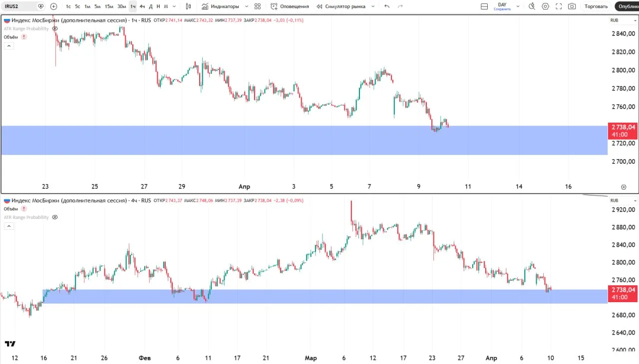Viewport: 639px width, 364px height.
Task: Open the symbol status icon next to IRUS2
Action: point(41,6)
